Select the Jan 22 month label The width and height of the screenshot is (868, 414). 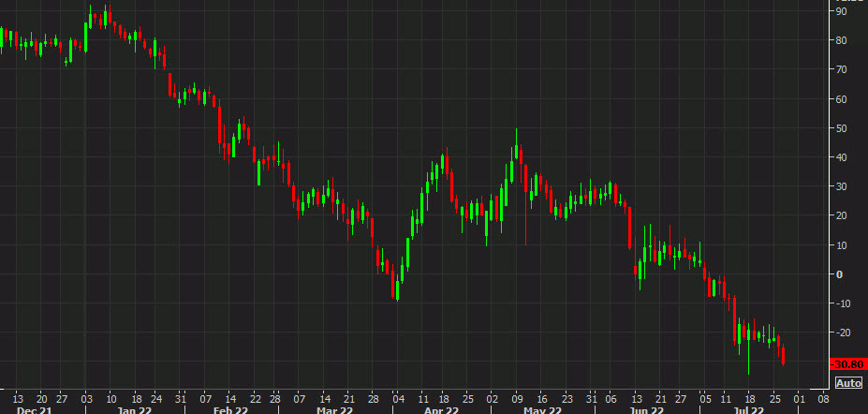tap(134, 409)
